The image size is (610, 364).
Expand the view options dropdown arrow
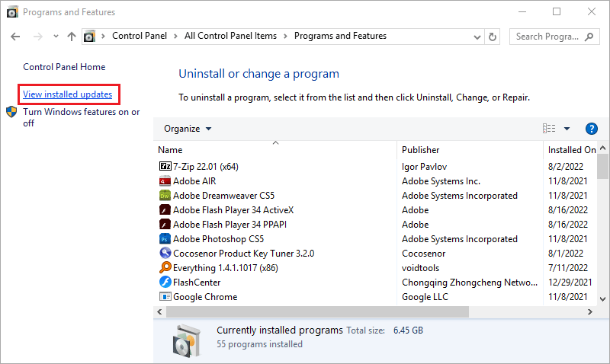567,129
